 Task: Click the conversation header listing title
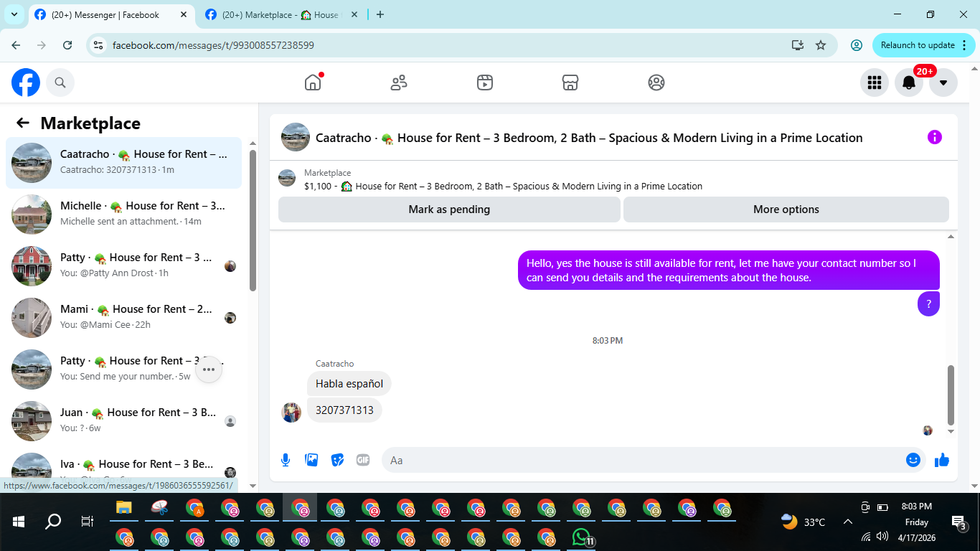[x=589, y=138]
